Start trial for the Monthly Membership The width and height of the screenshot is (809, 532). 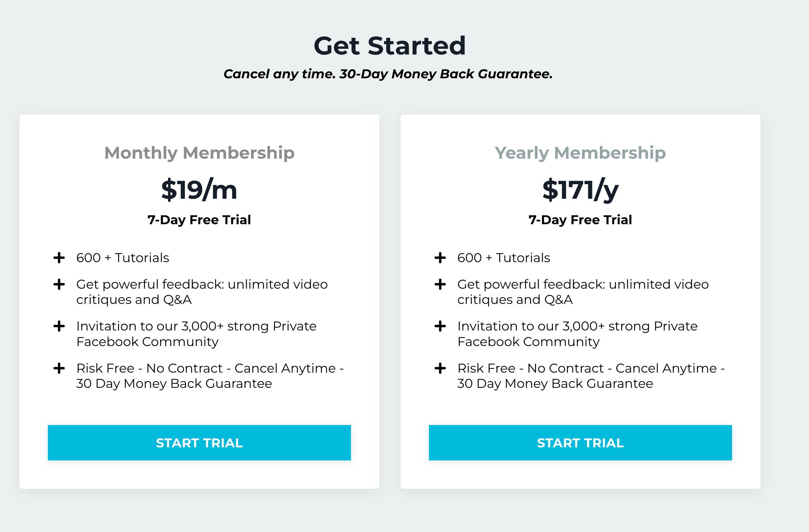(199, 443)
